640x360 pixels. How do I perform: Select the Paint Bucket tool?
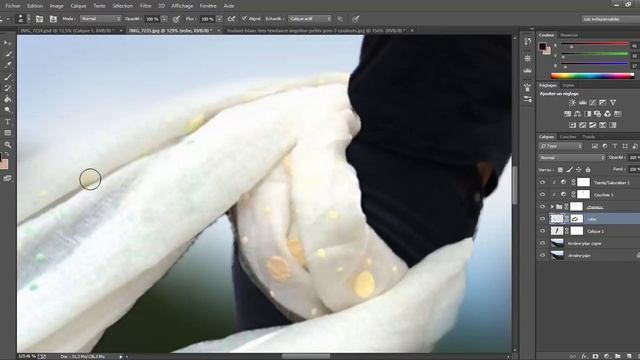pyautogui.click(x=7, y=99)
